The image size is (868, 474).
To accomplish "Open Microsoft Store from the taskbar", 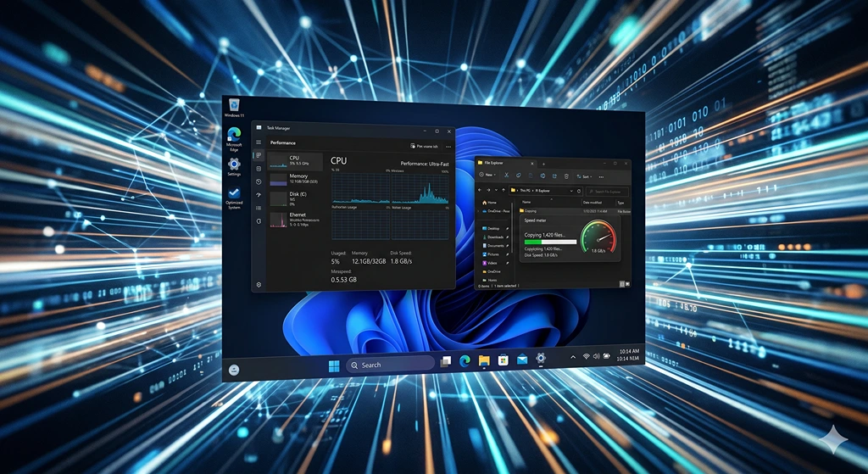I will (x=503, y=360).
